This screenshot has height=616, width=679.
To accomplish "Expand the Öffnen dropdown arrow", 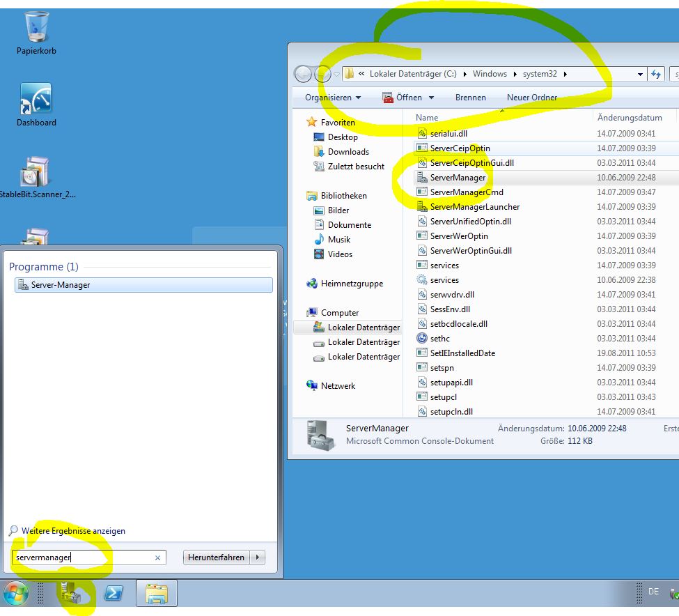I will pos(431,98).
